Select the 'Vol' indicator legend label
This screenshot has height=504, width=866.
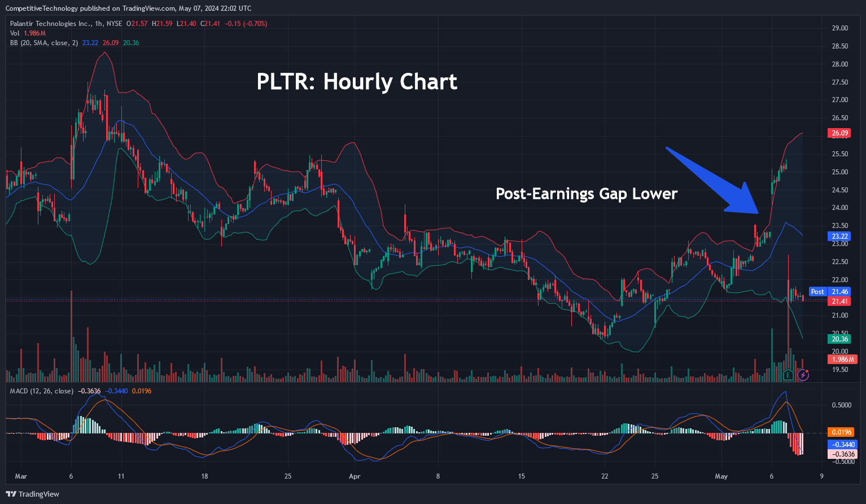pyautogui.click(x=15, y=33)
